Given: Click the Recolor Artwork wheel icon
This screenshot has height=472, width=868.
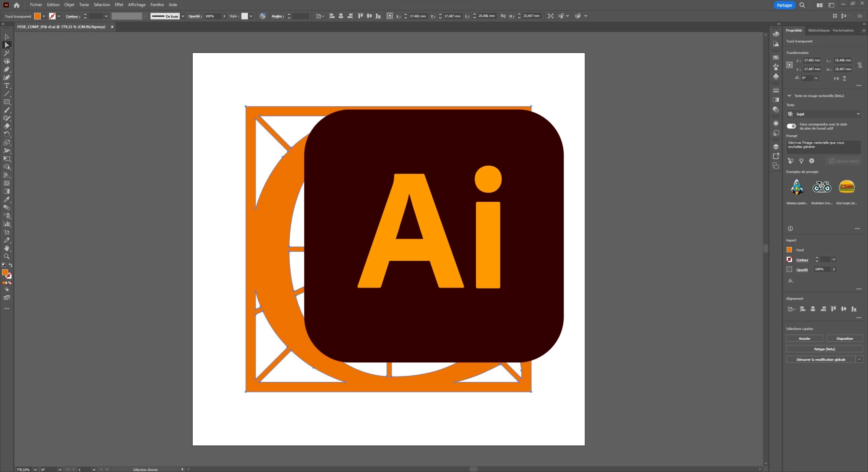Looking at the screenshot, I should click(x=263, y=16).
